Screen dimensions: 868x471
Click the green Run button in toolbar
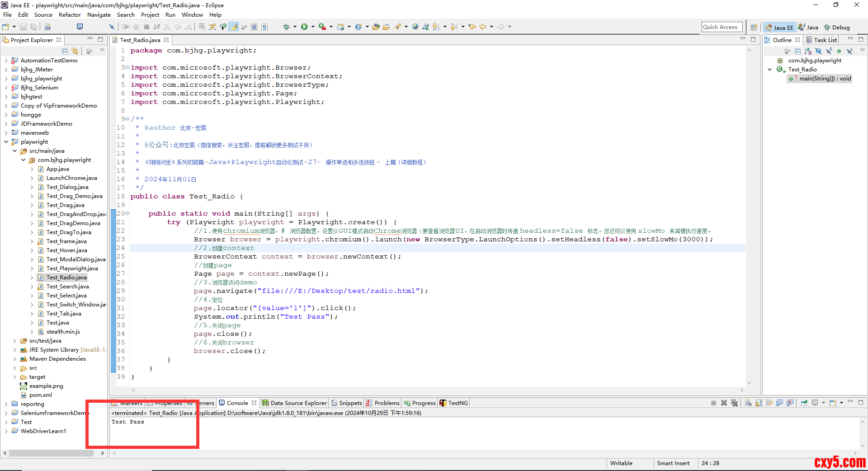click(304, 27)
